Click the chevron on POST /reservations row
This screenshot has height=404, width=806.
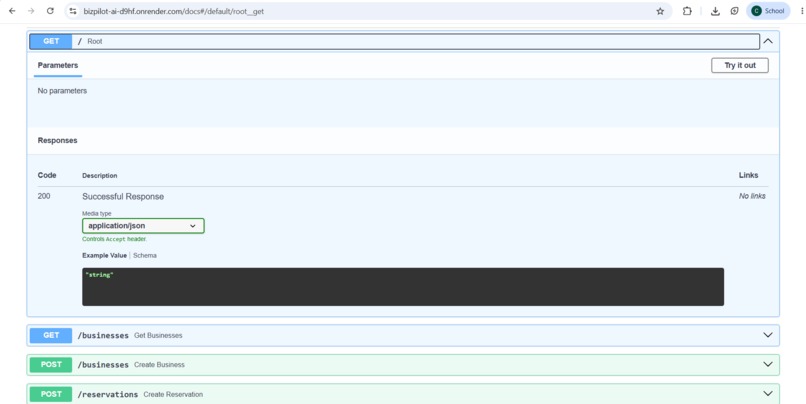click(x=768, y=394)
